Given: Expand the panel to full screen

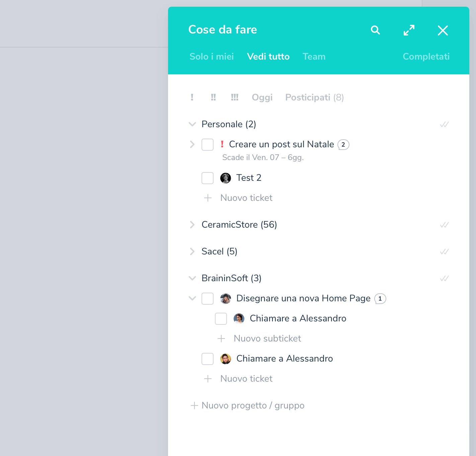Looking at the screenshot, I should pos(409,30).
